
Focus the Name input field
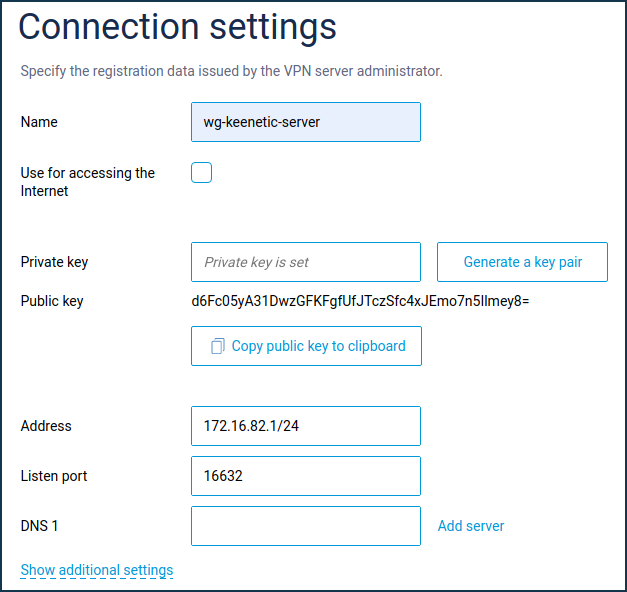pyautogui.click(x=306, y=122)
